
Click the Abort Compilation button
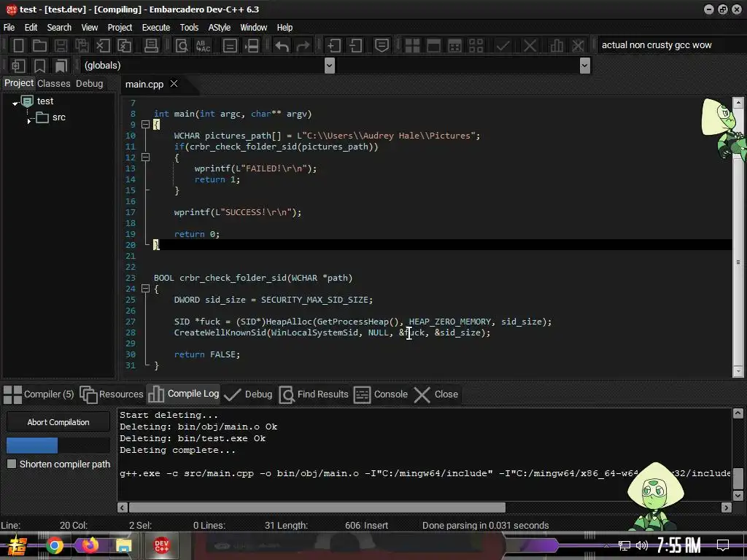58,422
